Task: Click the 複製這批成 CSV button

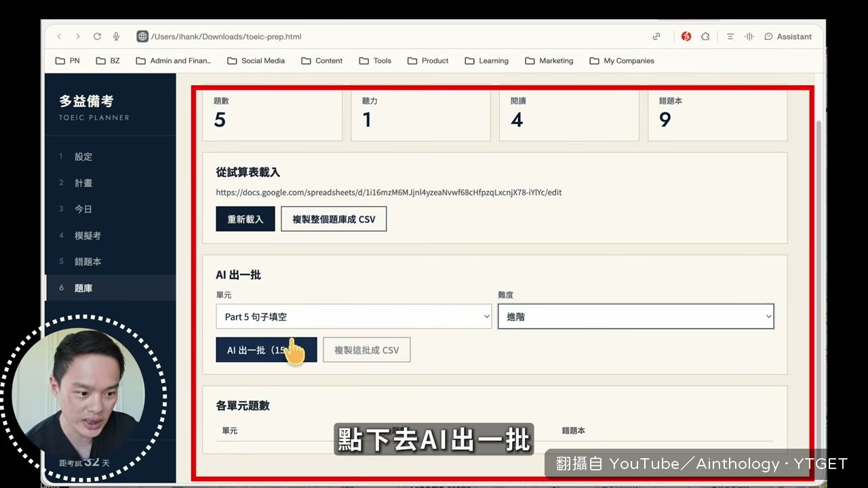Action: 367,350
